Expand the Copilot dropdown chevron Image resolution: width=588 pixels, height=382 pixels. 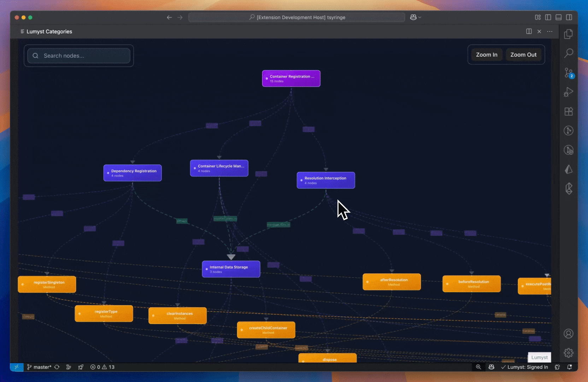click(420, 17)
